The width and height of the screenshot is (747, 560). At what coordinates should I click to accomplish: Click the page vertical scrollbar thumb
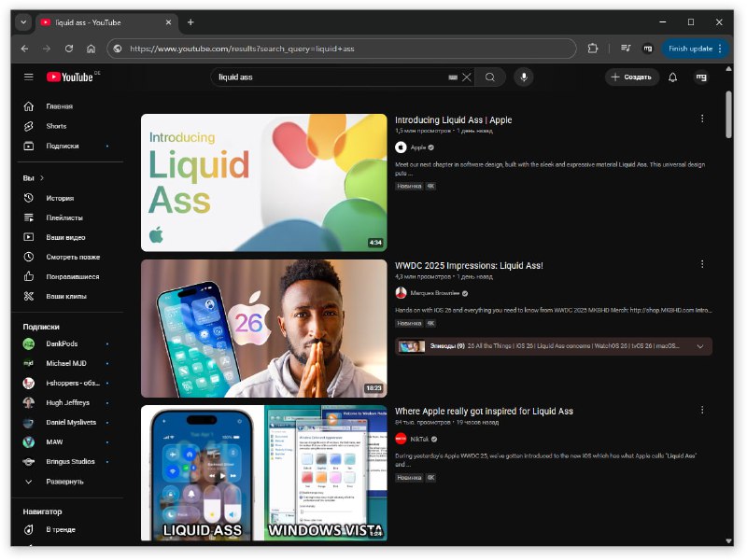(728, 114)
